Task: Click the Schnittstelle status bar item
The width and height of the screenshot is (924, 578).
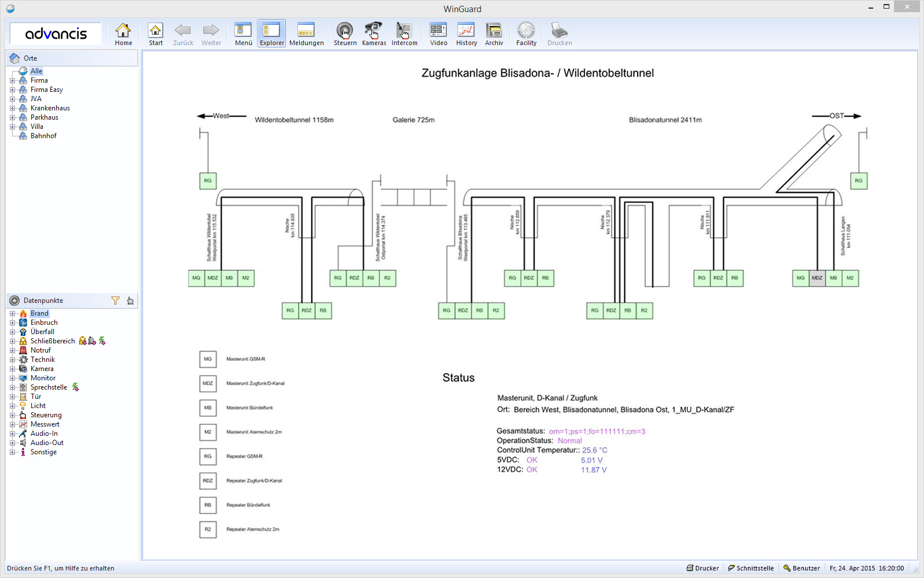Action: point(751,568)
